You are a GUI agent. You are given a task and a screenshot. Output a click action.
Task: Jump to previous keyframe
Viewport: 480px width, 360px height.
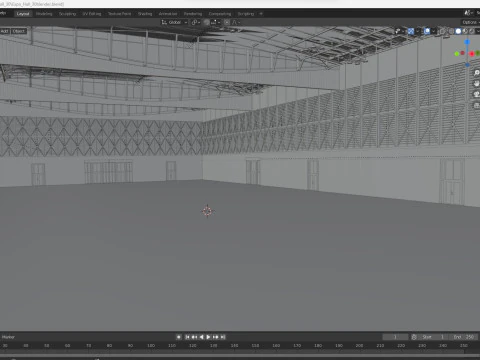[194, 337]
